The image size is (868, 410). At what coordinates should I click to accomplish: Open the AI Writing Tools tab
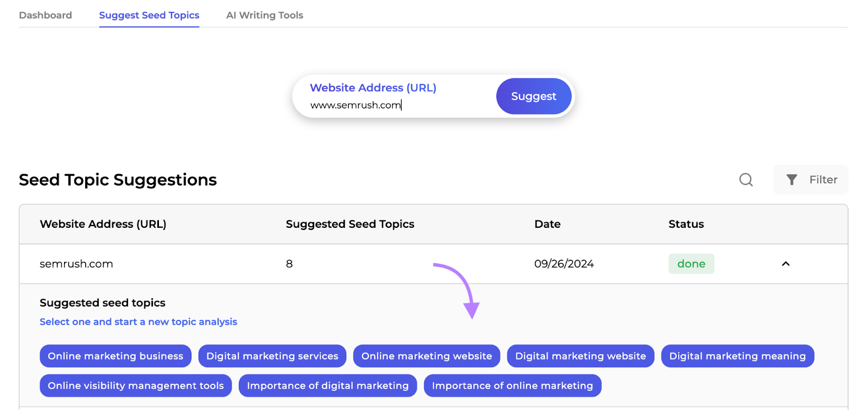pyautogui.click(x=265, y=15)
